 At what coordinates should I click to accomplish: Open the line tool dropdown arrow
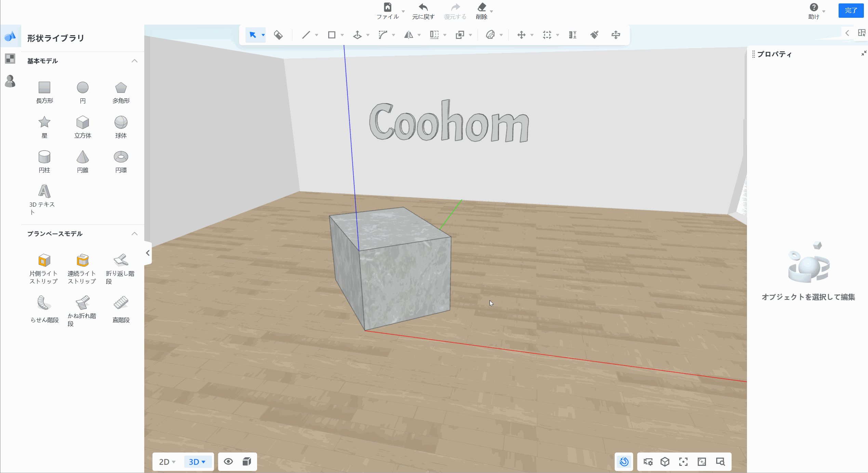[316, 35]
